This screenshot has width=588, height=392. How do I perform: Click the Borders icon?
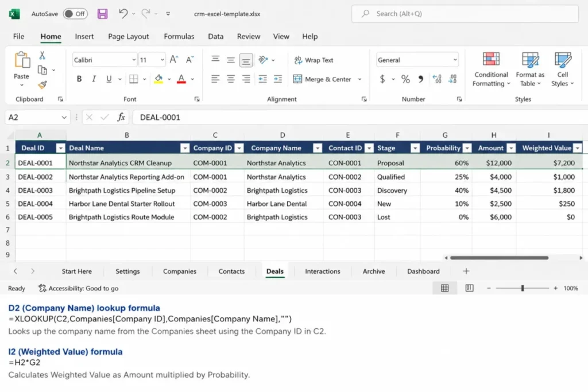pos(133,79)
